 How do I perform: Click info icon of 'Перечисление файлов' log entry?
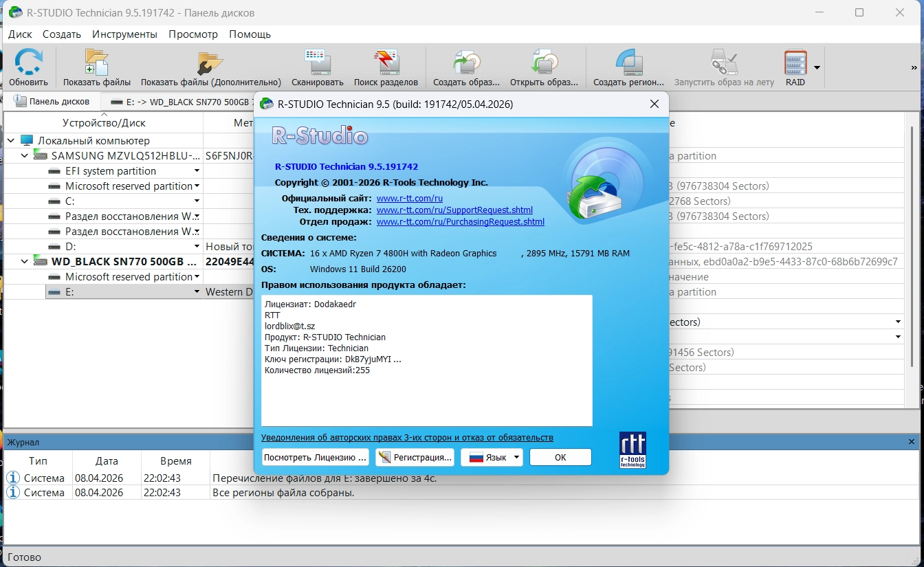(x=13, y=478)
